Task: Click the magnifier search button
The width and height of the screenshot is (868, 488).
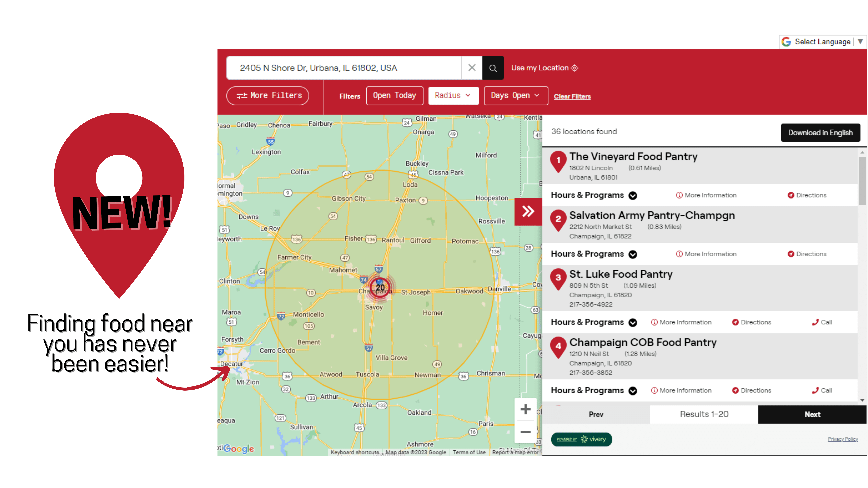Action: [493, 68]
